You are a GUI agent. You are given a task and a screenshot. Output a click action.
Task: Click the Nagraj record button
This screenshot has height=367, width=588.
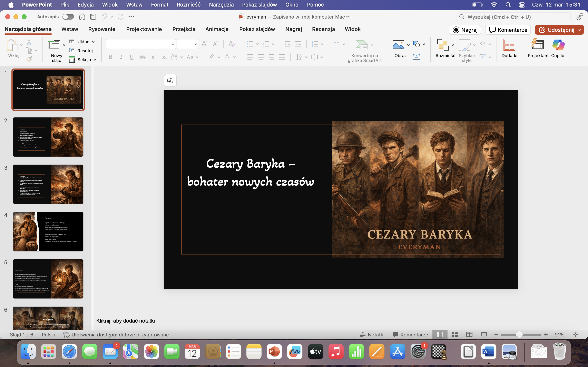coord(464,30)
